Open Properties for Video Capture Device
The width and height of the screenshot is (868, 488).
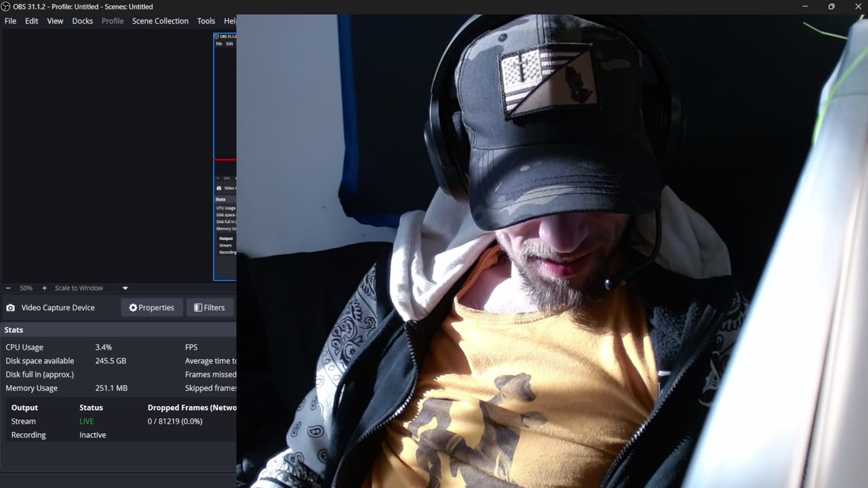[x=152, y=308]
